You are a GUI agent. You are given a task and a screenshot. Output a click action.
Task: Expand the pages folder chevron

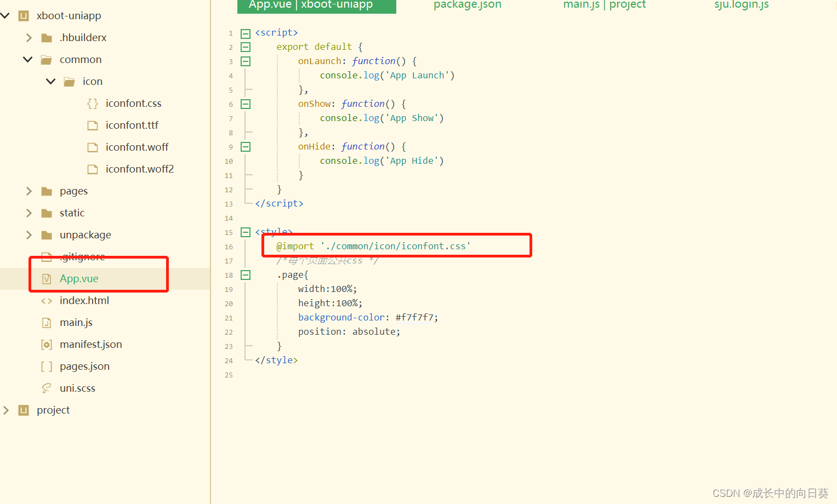pos(29,191)
